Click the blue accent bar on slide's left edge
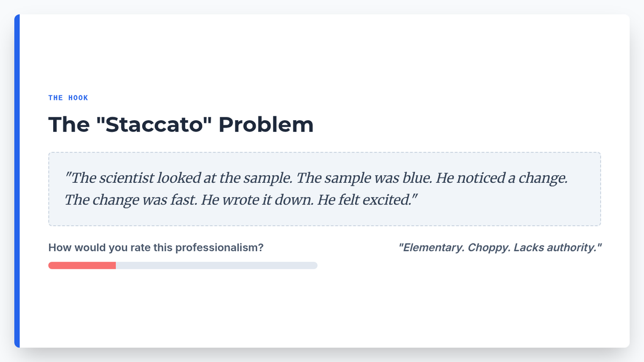Viewport: 644px width, 362px height. (17, 181)
